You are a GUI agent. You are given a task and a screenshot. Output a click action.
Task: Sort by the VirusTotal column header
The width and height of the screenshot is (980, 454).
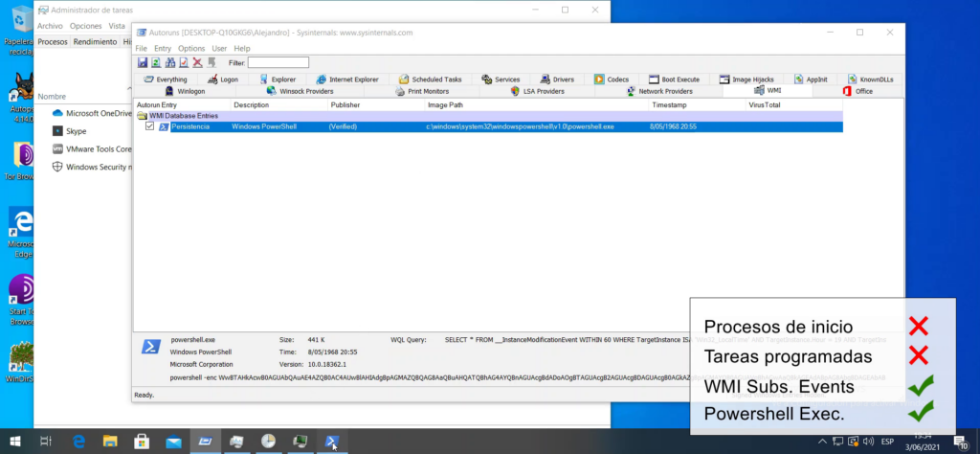(794, 105)
